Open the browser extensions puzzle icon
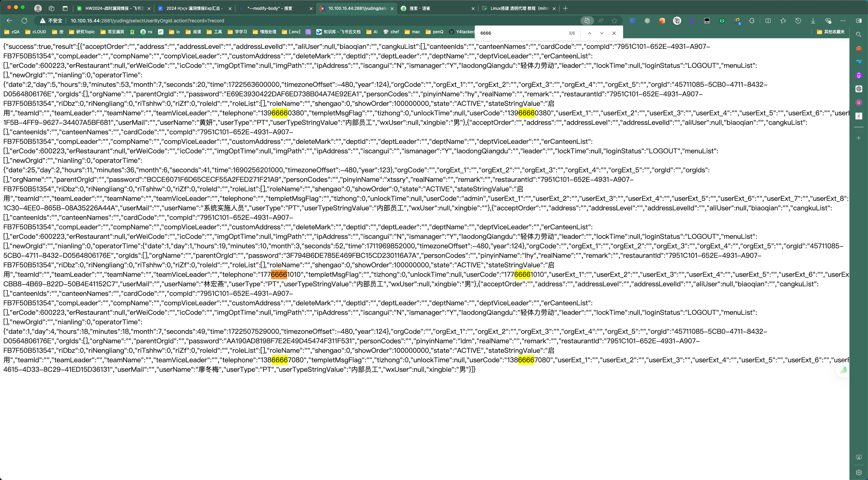The width and height of the screenshot is (868, 480). click(752, 21)
